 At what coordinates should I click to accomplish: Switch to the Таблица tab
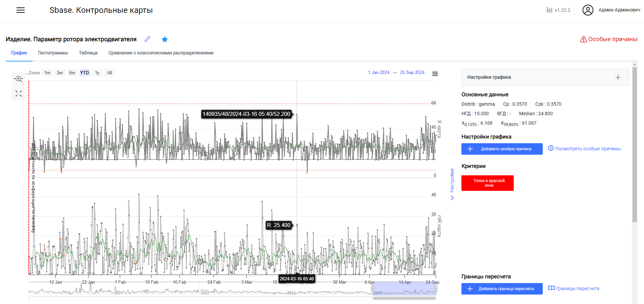click(88, 53)
